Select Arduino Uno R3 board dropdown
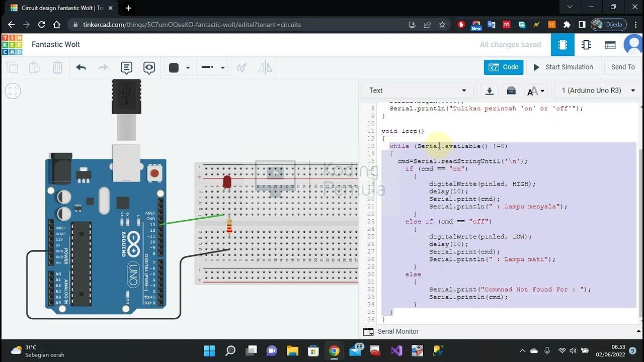This screenshot has width=644, height=362. [x=598, y=90]
